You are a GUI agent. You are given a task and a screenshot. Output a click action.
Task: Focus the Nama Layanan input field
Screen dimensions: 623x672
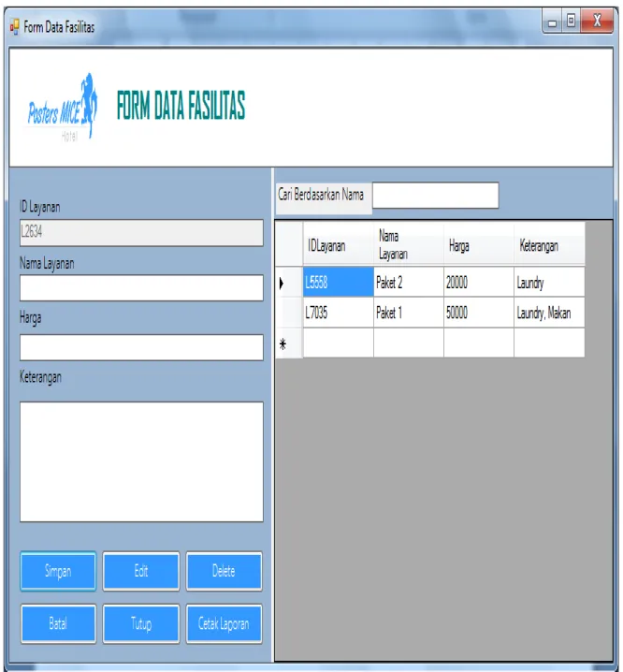coord(141,288)
